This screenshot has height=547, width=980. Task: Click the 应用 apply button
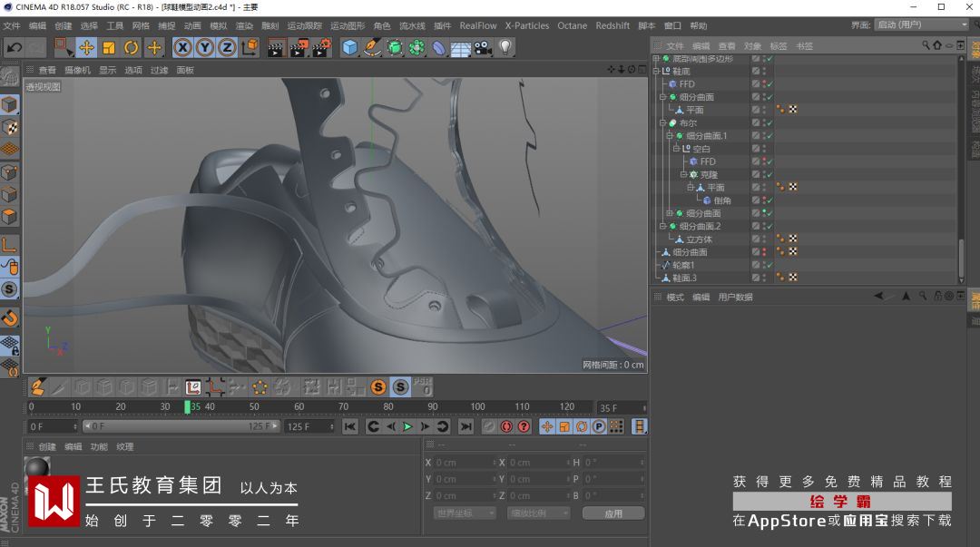tap(613, 513)
